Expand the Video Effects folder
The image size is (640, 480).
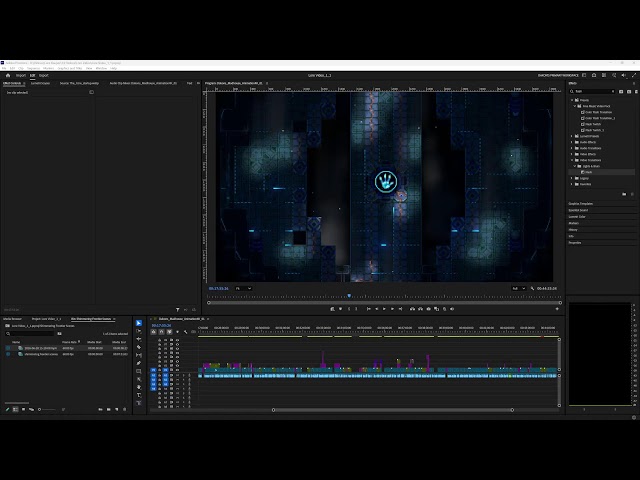point(572,154)
